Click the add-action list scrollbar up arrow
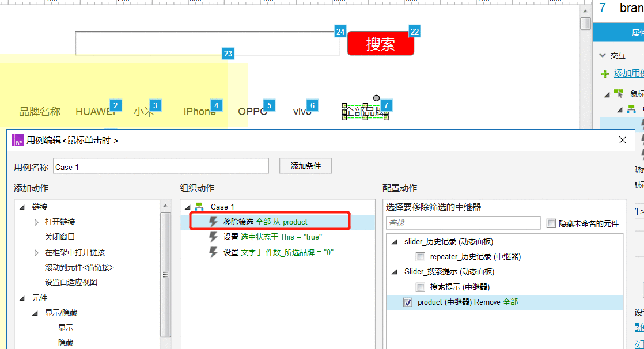This screenshot has width=644, height=349. coord(165,206)
